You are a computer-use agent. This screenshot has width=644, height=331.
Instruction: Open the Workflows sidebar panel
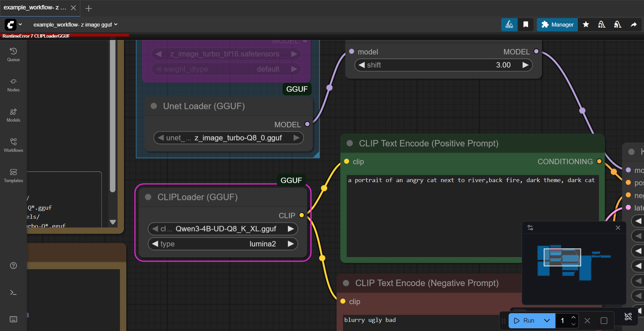click(x=13, y=145)
